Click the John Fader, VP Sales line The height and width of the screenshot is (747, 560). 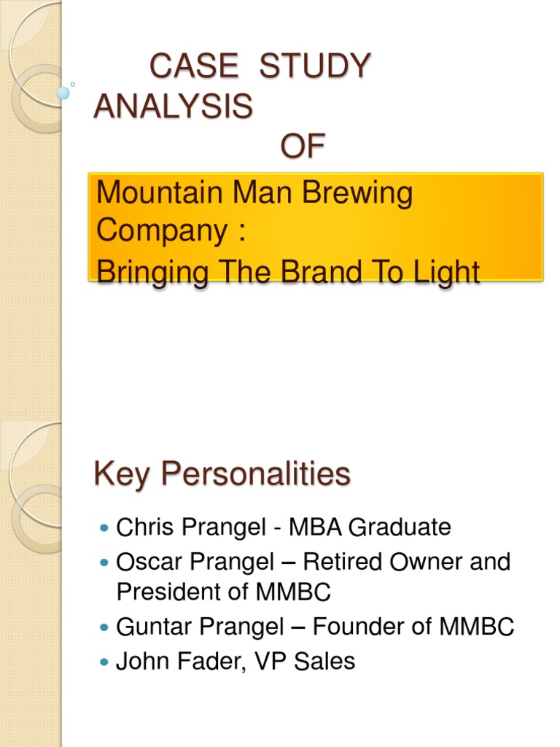(x=236, y=661)
